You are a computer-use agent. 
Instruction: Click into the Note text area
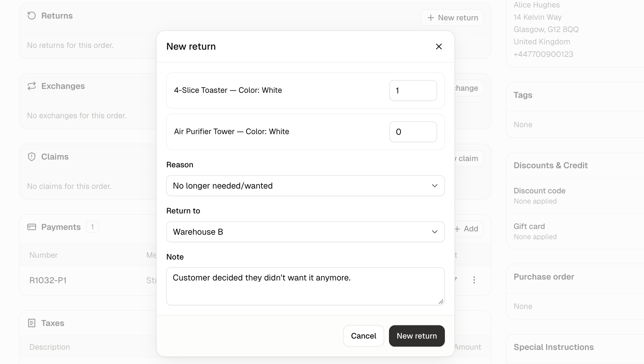click(x=305, y=286)
